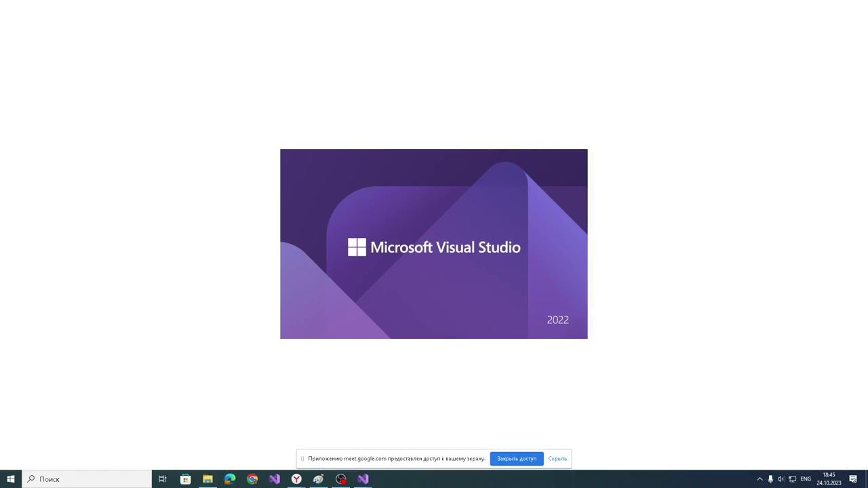
Task: Switch to Google Chrome in the taskbar
Action: 252,479
